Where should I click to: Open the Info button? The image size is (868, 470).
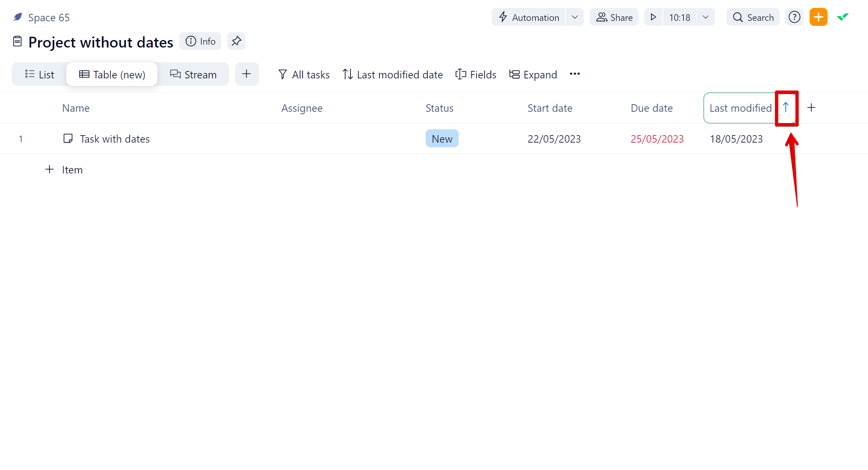coord(200,41)
